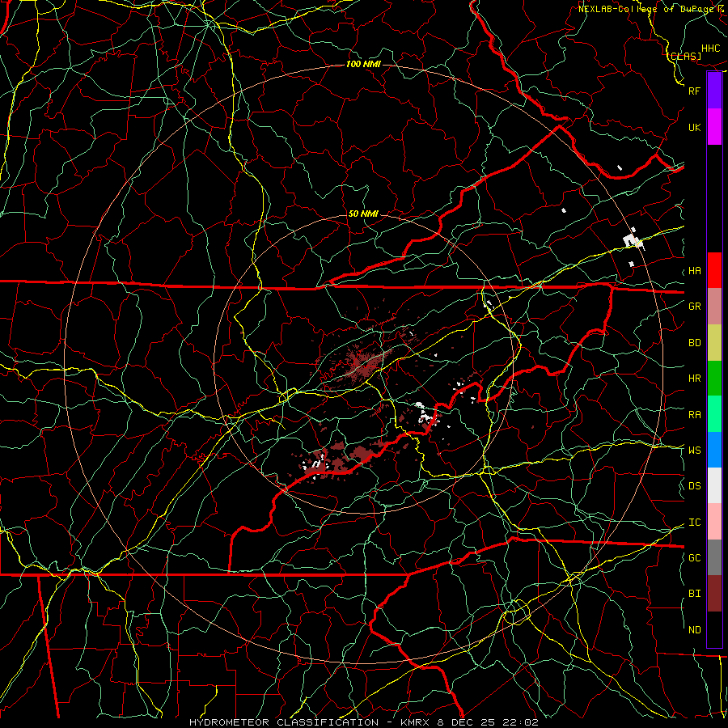Click the RA legend label
Viewport: 728px width, 728px height.
pos(694,414)
